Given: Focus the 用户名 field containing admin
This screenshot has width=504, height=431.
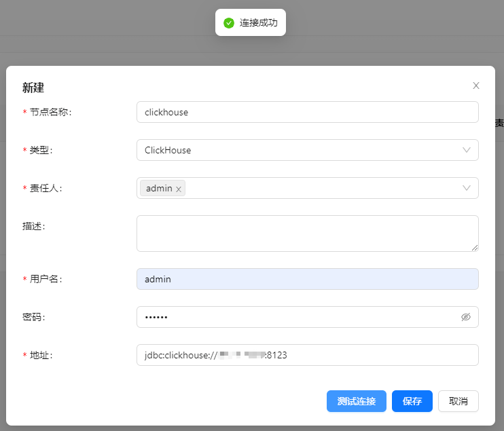Looking at the screenshot, I should pos(307,279).
